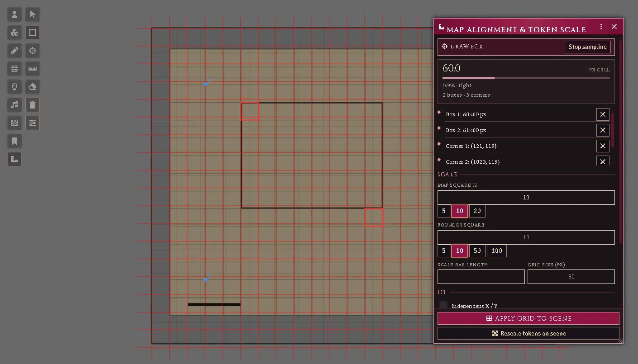Screen dimensions: 638x364
Task: Focus the Foundry Square input field
Action: click(526, 237)
